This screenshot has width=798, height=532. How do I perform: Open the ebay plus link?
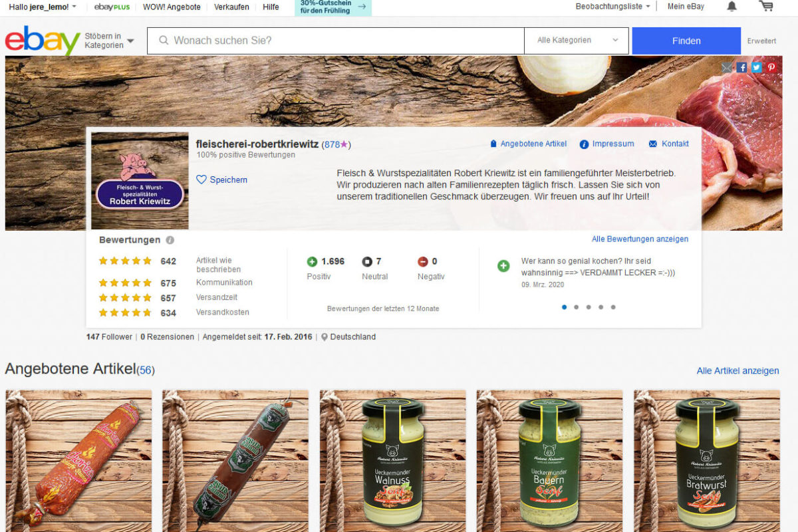[x=112, y=7]
